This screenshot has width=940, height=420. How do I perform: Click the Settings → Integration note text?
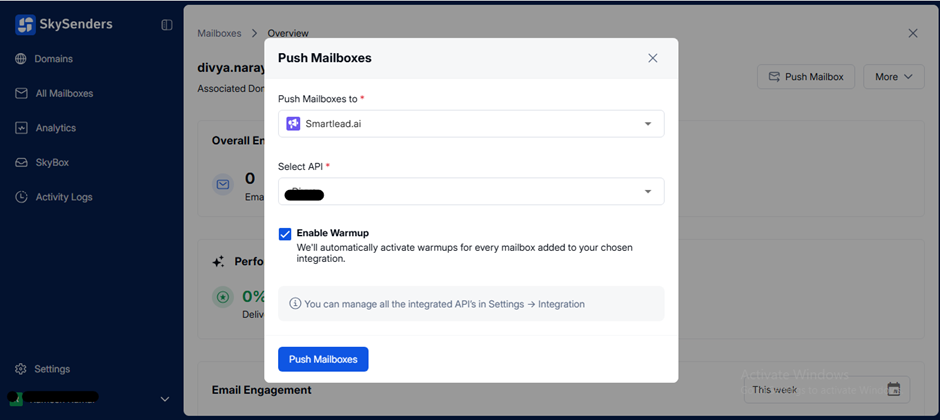(444, 304)
